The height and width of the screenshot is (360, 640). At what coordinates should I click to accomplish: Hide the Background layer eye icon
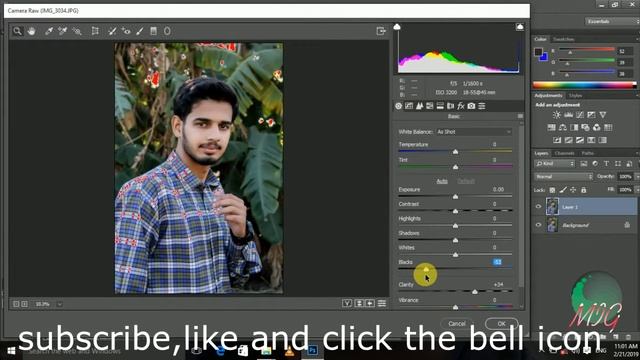(538, 225)
